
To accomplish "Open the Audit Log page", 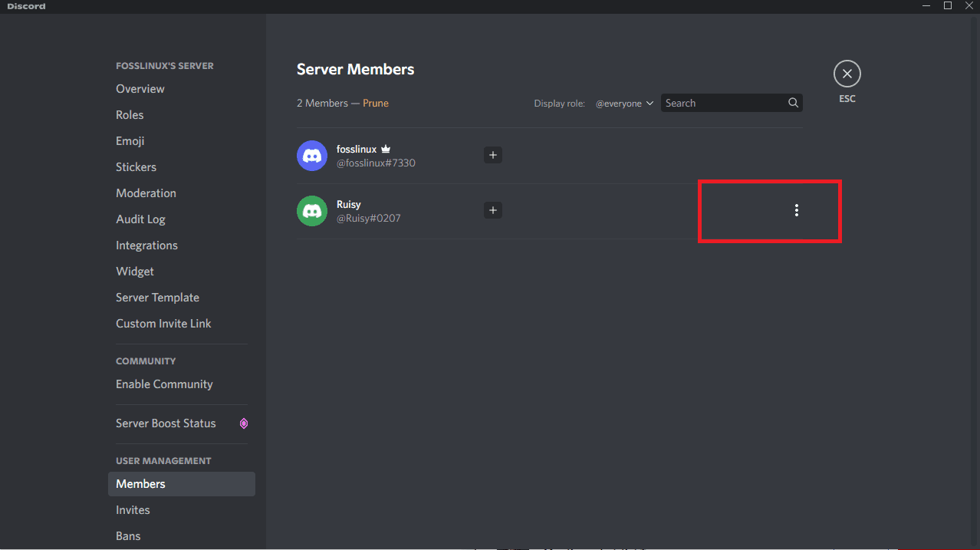I will (140, 219).
